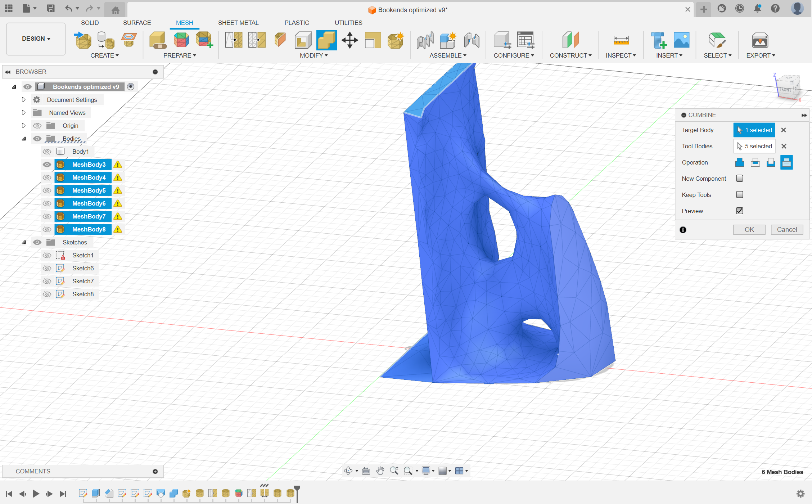Open the MODIFY dropdown menu
812x504 pixels.
(x=313, y=55)
